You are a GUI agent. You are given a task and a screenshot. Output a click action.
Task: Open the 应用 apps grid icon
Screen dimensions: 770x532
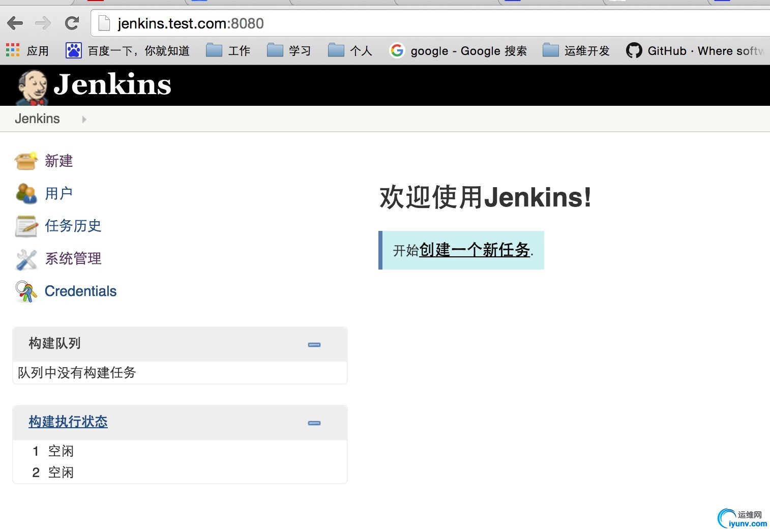[13, 50]
